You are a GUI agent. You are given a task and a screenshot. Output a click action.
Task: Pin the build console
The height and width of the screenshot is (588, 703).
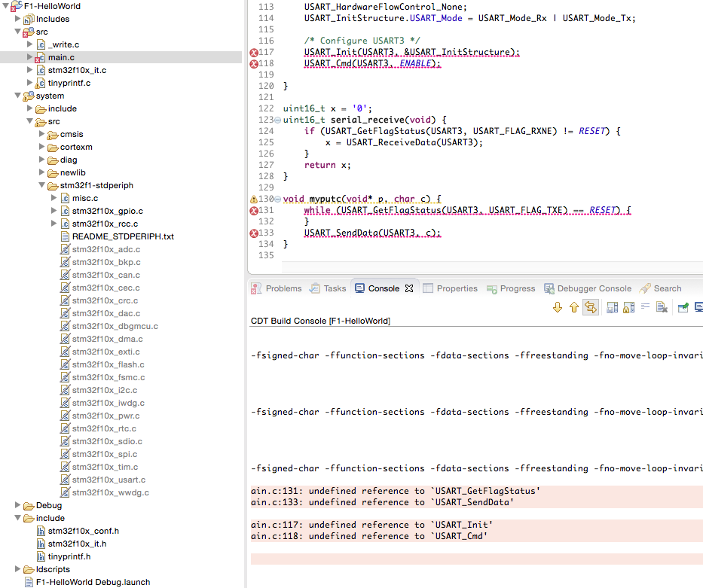[683, 307]
